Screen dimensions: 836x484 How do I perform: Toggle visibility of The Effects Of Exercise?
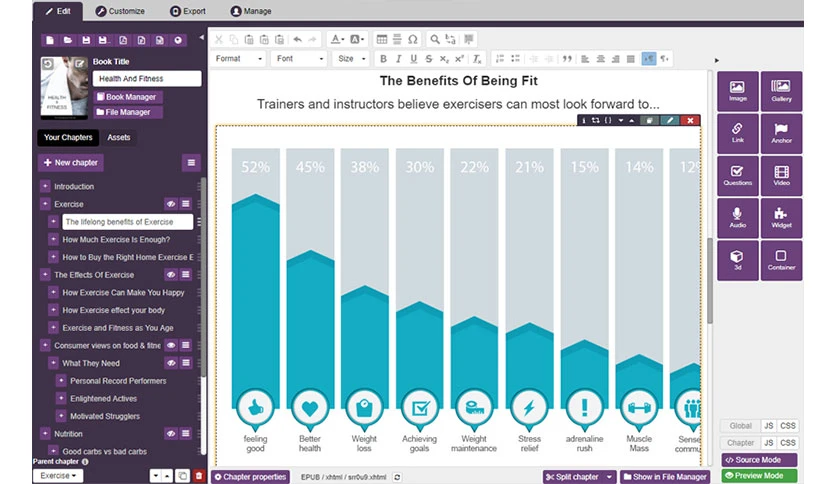(x=171, y=275)
